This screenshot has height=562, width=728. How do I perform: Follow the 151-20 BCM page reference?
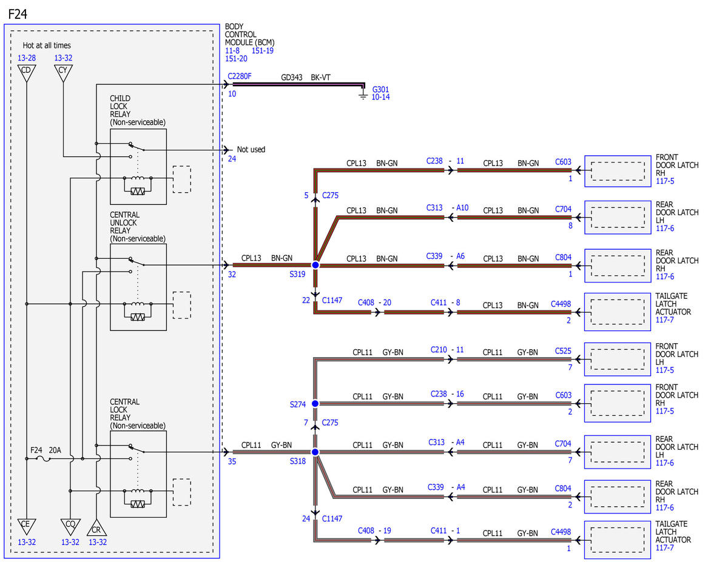(x=237, y=58)
